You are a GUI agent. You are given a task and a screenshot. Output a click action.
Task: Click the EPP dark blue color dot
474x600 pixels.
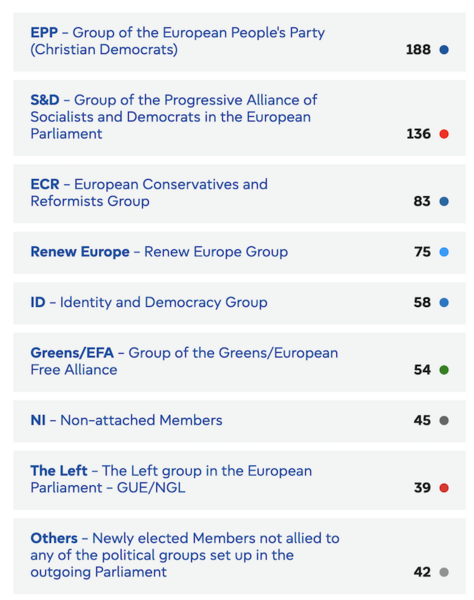pyautogui.click(x=444, y=50)
